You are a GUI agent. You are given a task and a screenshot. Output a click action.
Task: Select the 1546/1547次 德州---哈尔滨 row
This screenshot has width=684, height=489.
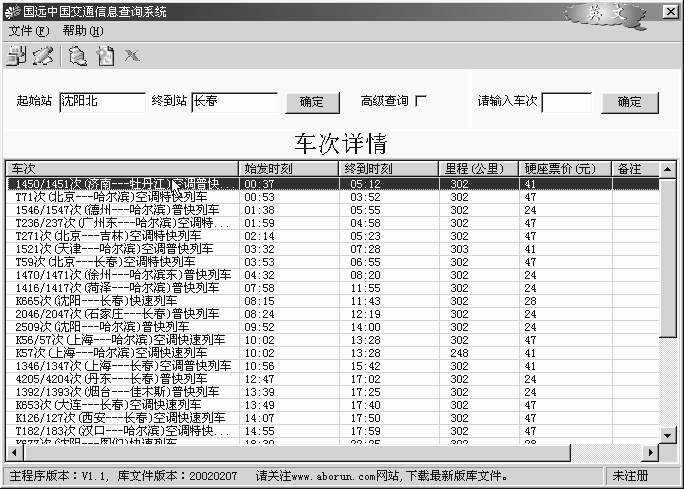[332, 210]
